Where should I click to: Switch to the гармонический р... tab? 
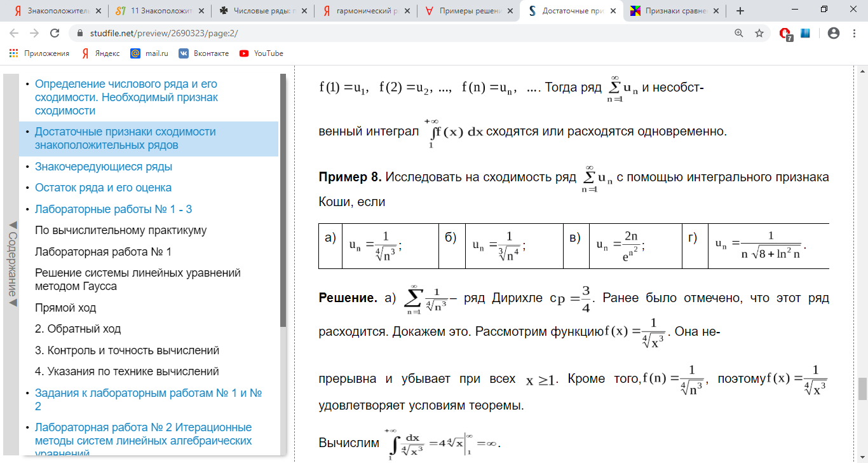[365, 11]
